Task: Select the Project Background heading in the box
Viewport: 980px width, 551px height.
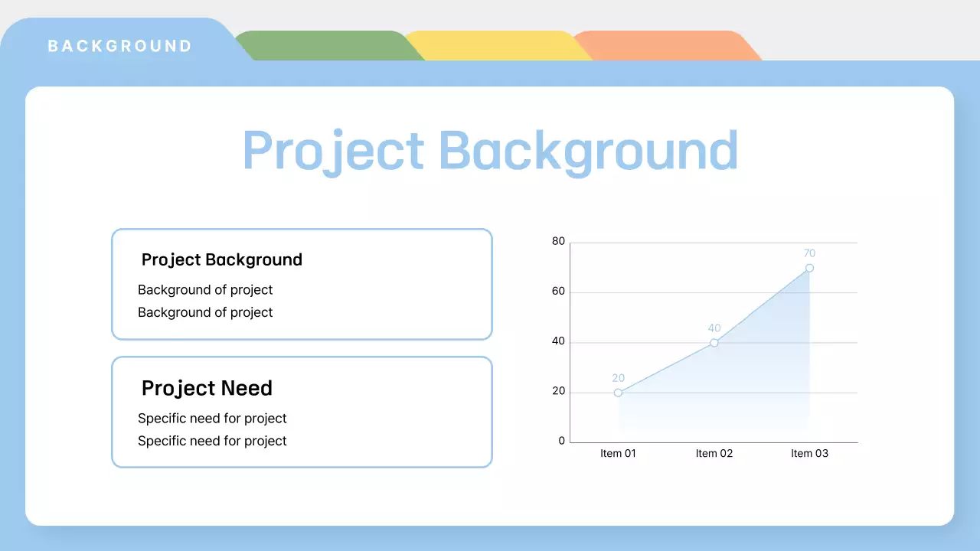Action: point(222,260)
